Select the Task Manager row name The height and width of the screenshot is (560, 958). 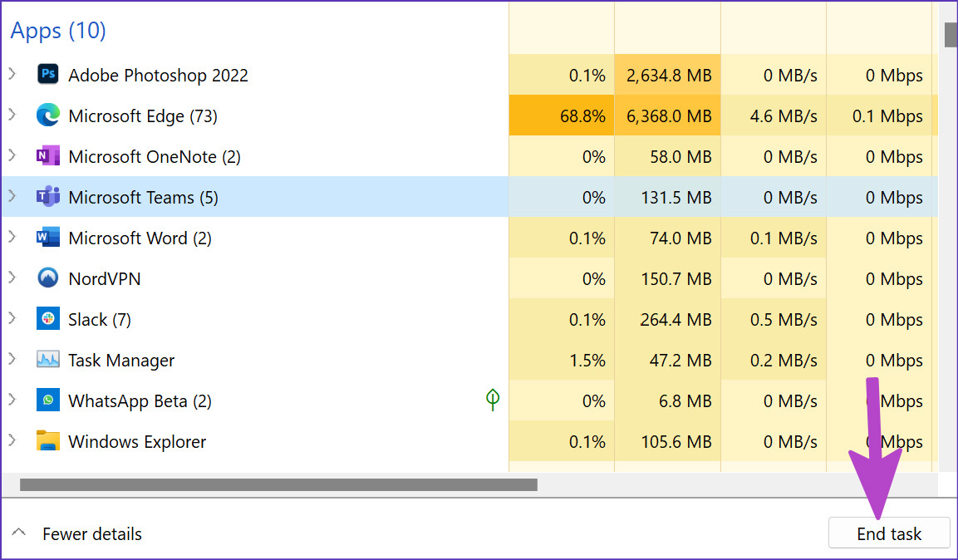[121, 361]
